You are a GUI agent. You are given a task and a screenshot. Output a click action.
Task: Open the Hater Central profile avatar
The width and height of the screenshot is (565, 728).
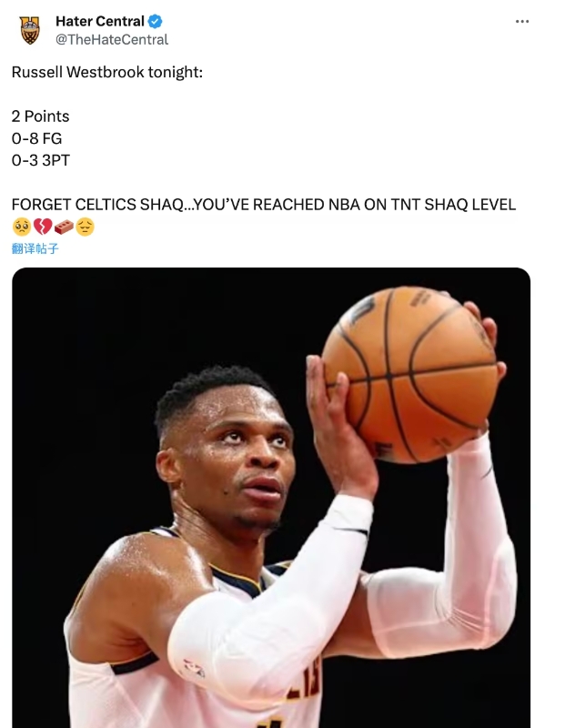tap(30, 30)
